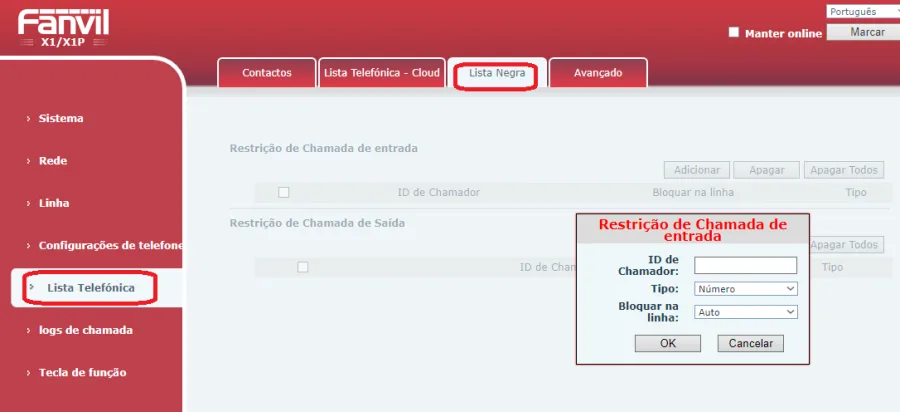This screenshot has width=900, height=412.
Task: Go to Linha in the sidebar
Action: 54,203
